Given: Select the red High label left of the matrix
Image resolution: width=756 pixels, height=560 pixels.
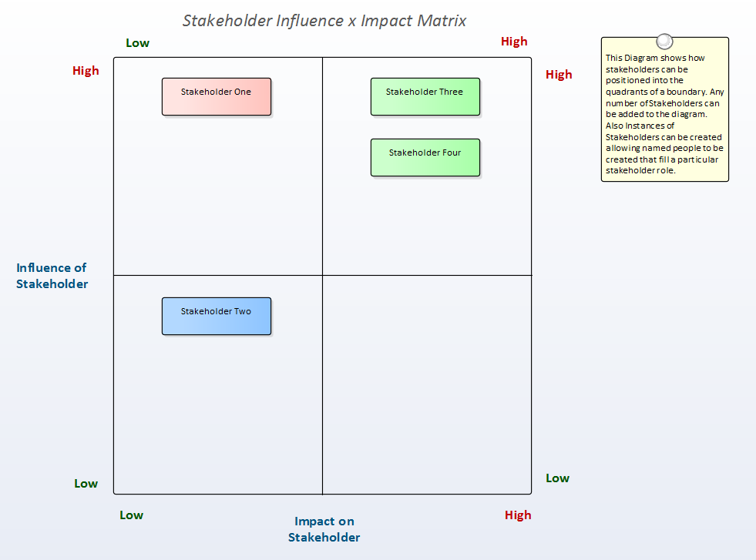Looking at the screenshot, I should [x=86, y=71].
